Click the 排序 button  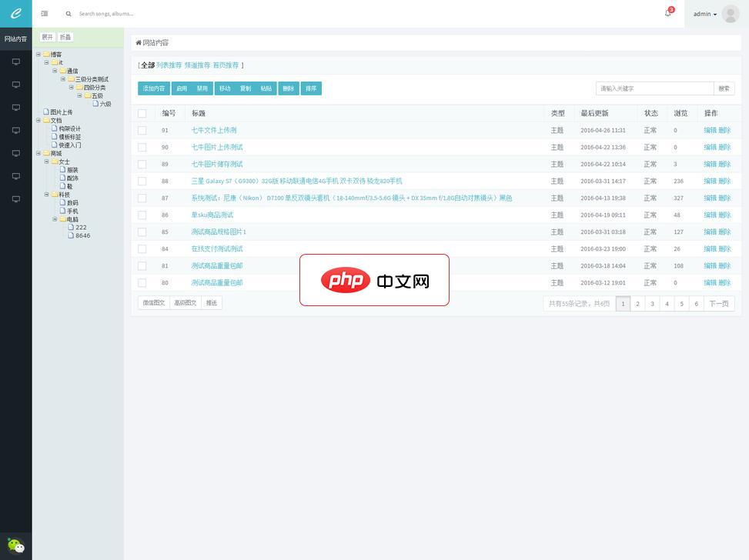point(311,88)
